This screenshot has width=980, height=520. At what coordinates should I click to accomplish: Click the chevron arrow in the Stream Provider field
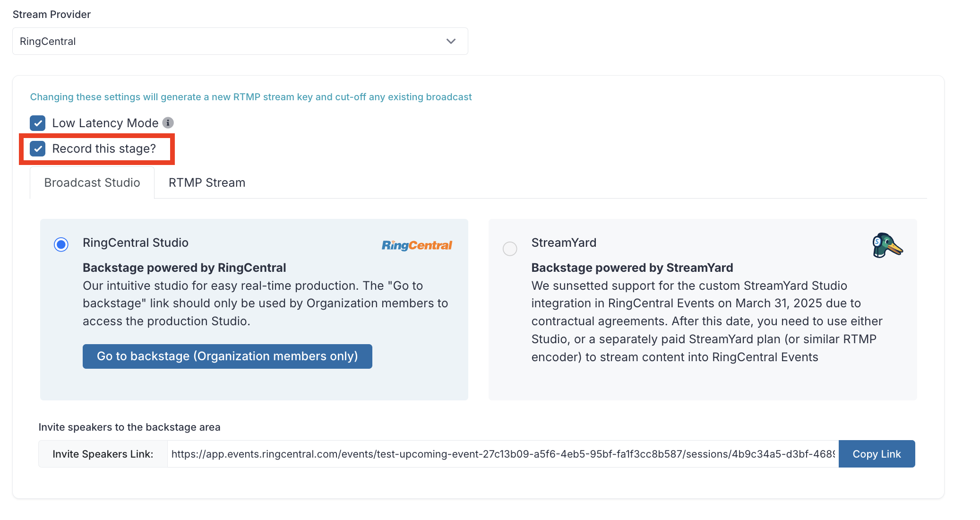[x=451, y=41]
